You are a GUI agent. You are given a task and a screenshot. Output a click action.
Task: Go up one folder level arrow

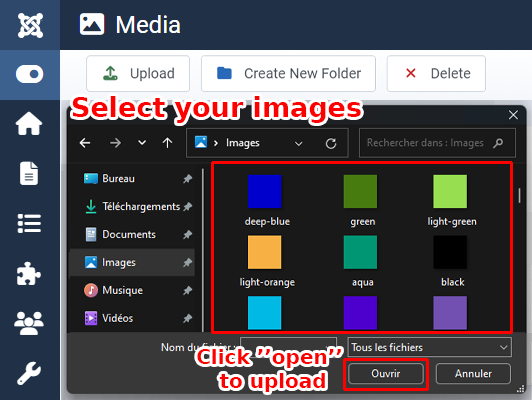[167, 143]
